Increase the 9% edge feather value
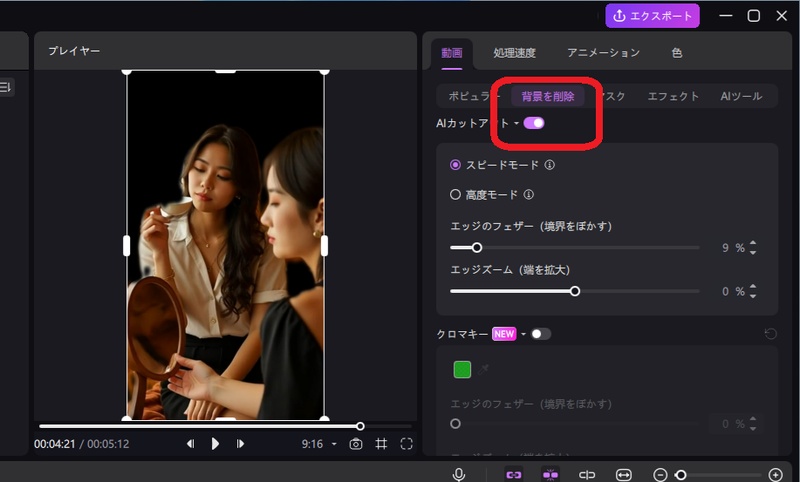This screenshot has height=482, width=800. [x=753, y=243]
